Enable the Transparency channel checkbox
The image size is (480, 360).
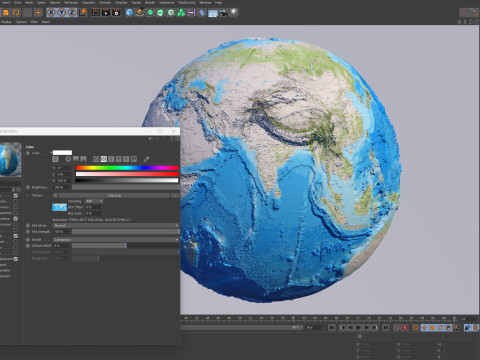16,213
